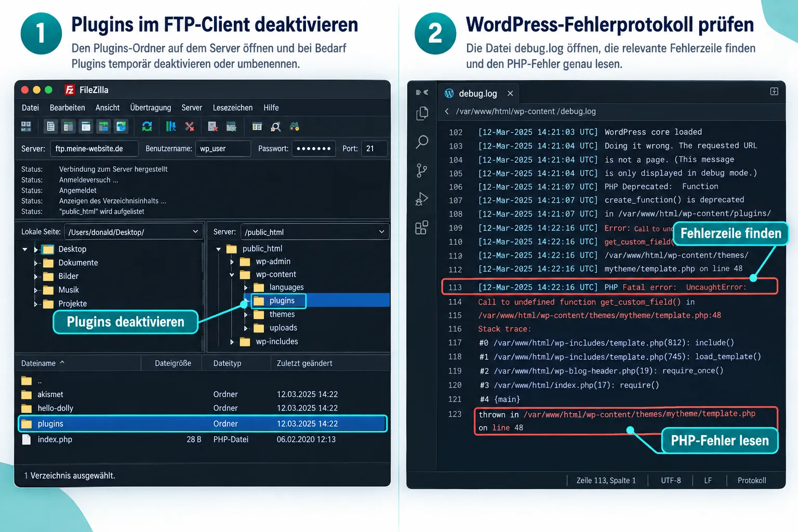This screenshot has height=532, width=798.
Task: Click the Server host input field
Action: (x=95, y=149)
